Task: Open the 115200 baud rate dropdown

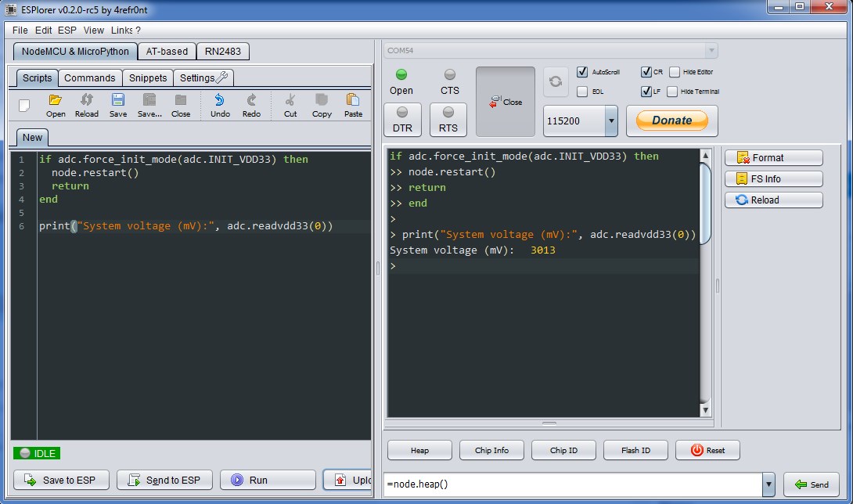Action: 611,121
